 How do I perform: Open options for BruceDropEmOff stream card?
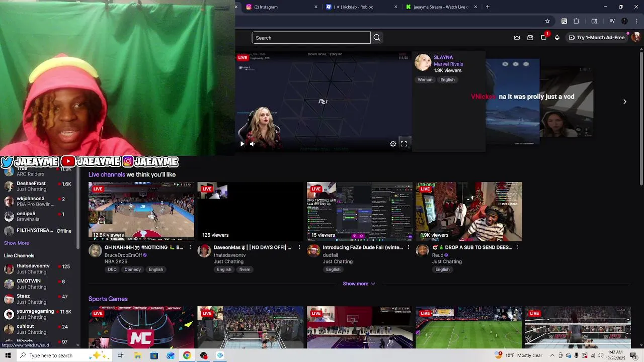(x=190, y=247)
